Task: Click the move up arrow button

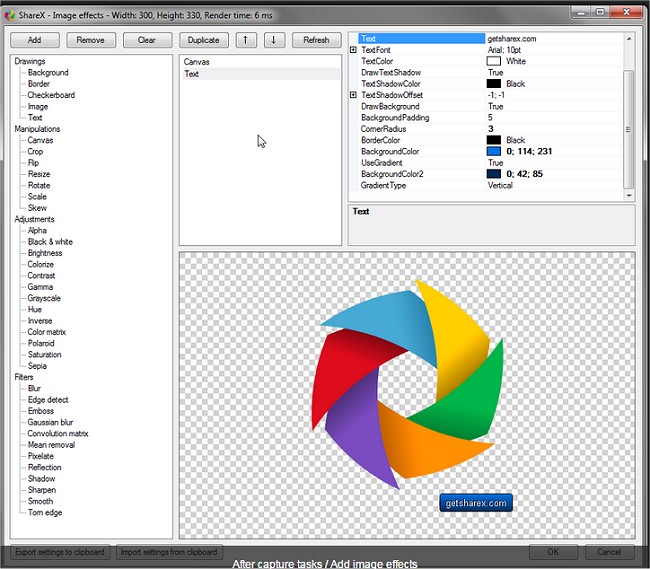Action: coord(245,40)
